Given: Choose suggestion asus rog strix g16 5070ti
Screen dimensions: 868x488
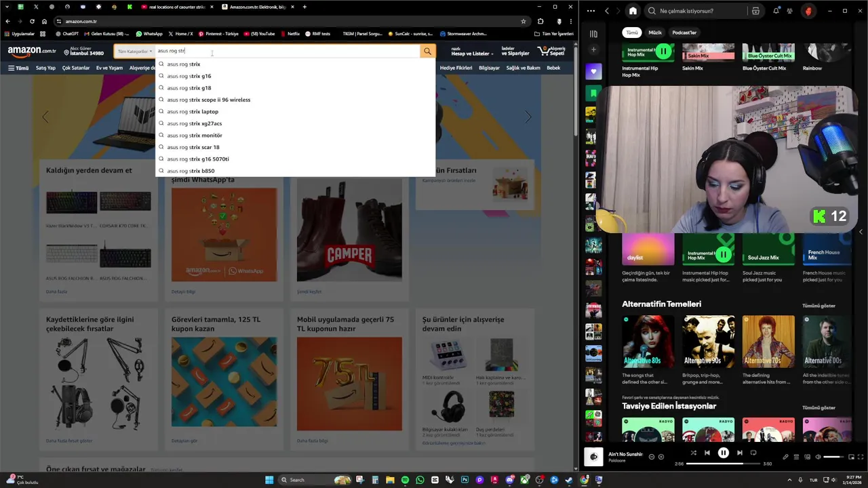Looking at the screenshot, I should coord(295,159).
